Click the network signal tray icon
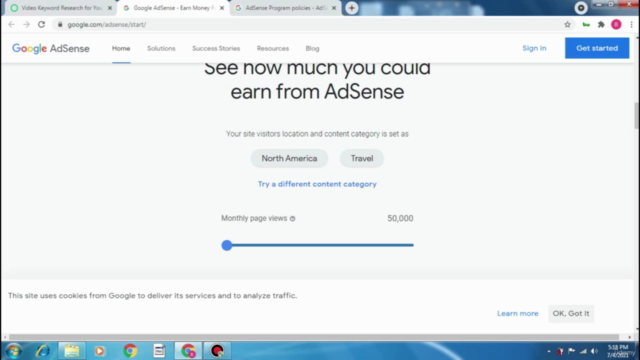This screenshot has width=640, height=360. [583, 351]
